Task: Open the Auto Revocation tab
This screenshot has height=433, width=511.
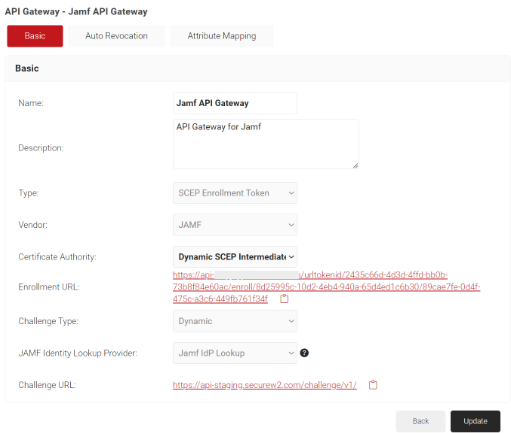Action: pyautogui.click(x=116, y=36)
